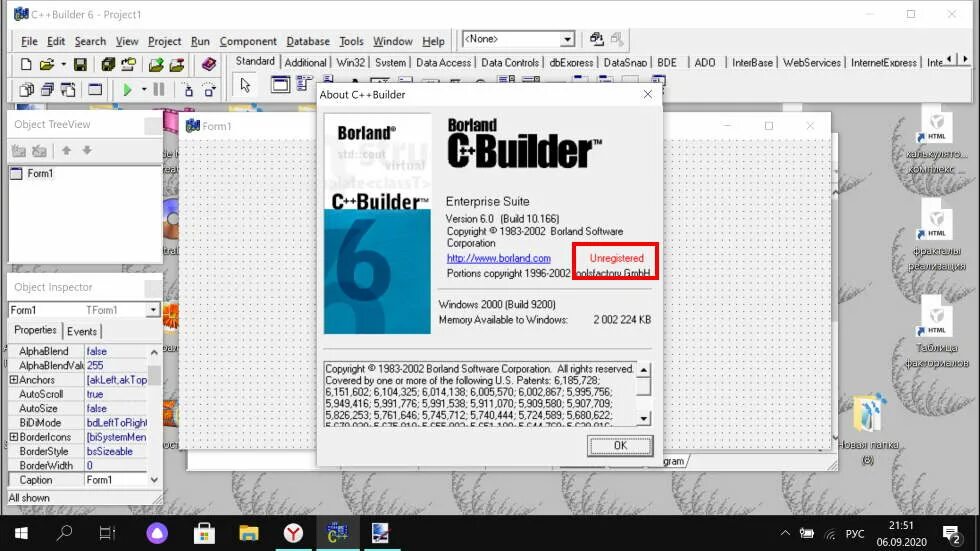Image resolution: width=980 pixels, height=551 pixels.
Task: Click the Caption property value field Form1
Action: (116, 480)
